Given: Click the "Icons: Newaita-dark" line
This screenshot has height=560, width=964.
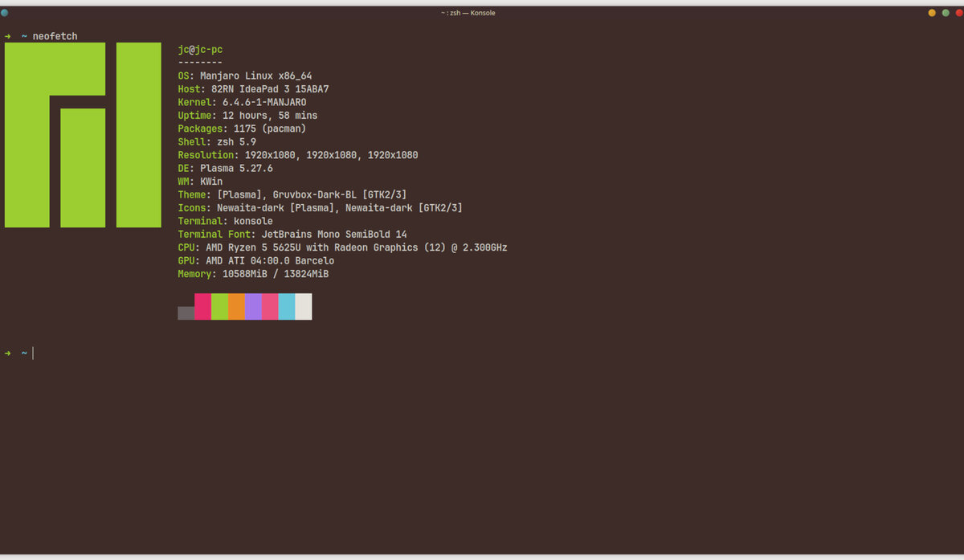Looking at the screenshot, I should [x=320, y=208].
